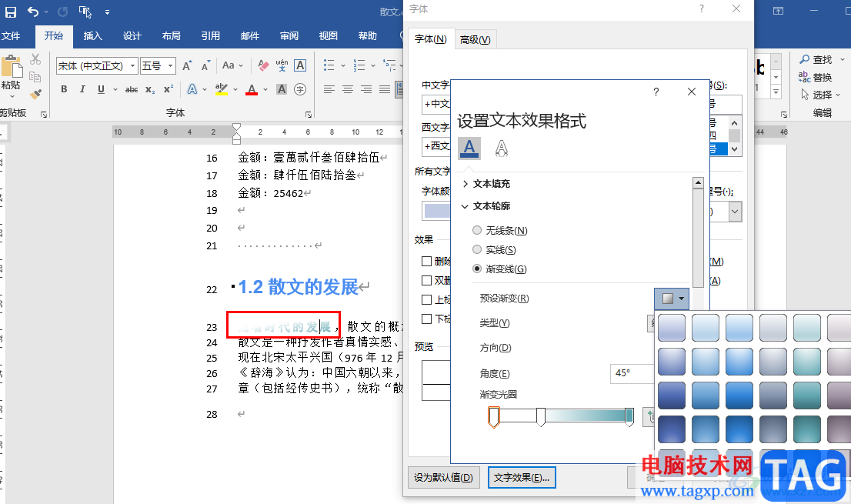Apply superscript x² formatting
The image size is (851, 504).
pyautogui.click(x=169, y=89)
